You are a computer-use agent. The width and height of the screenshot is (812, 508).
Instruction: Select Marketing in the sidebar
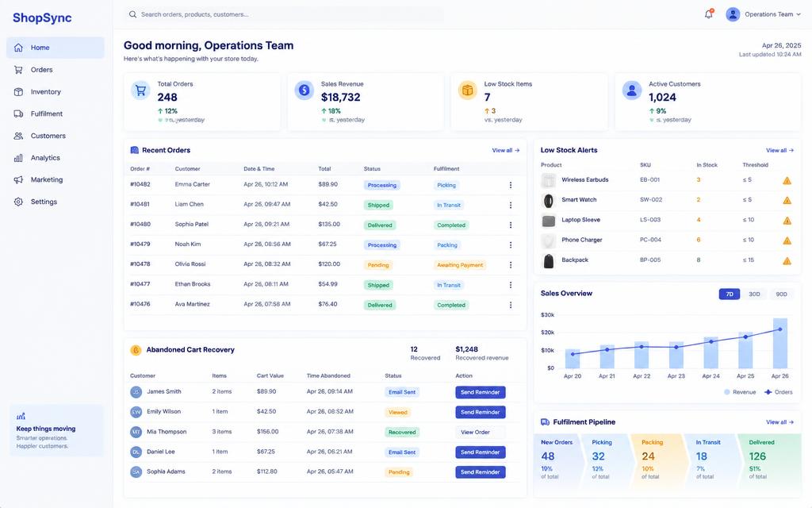(56, 180)
